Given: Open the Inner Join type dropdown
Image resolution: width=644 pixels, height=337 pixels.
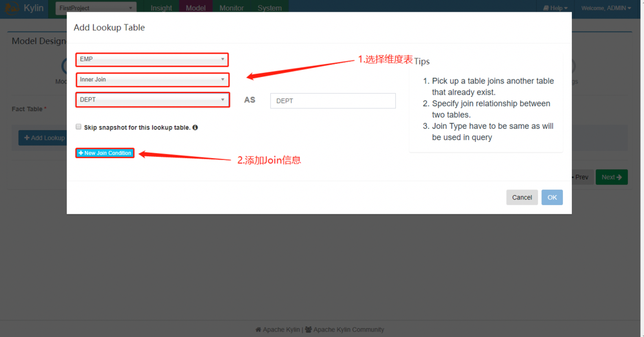Looking at the screenshot, I should (152, 80).
